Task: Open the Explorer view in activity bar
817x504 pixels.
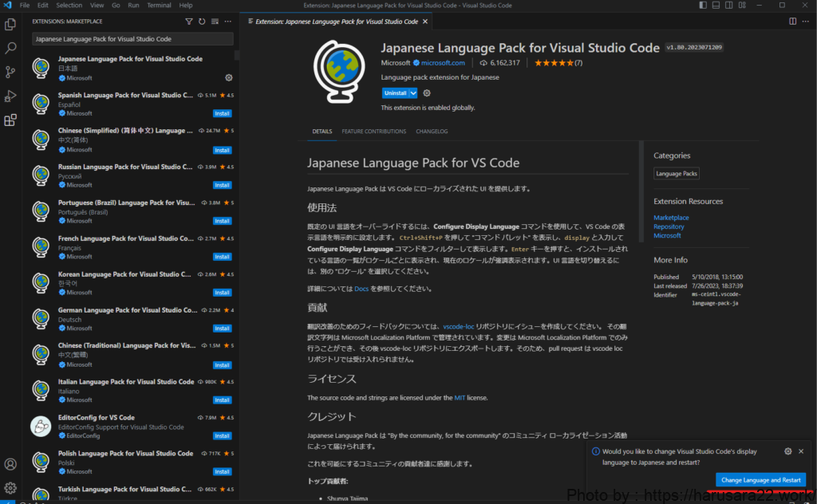Action: coord(10,25)
